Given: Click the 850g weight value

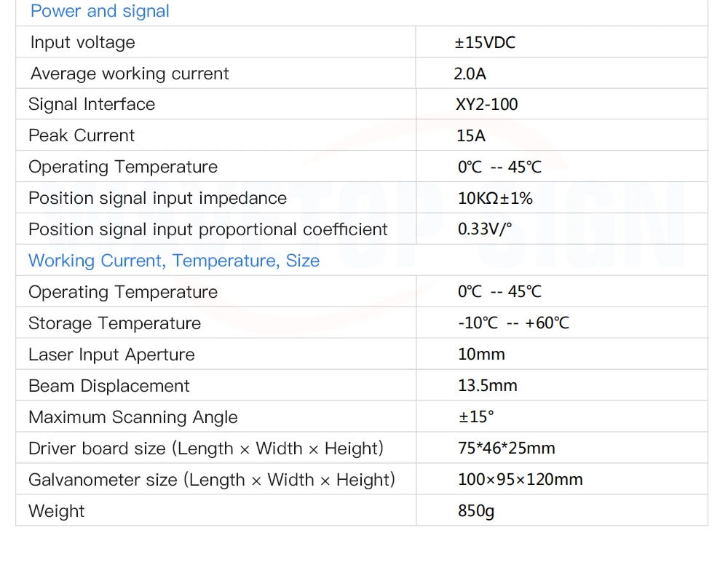Looking at the screenshot, I should click(x=475, y=511).
